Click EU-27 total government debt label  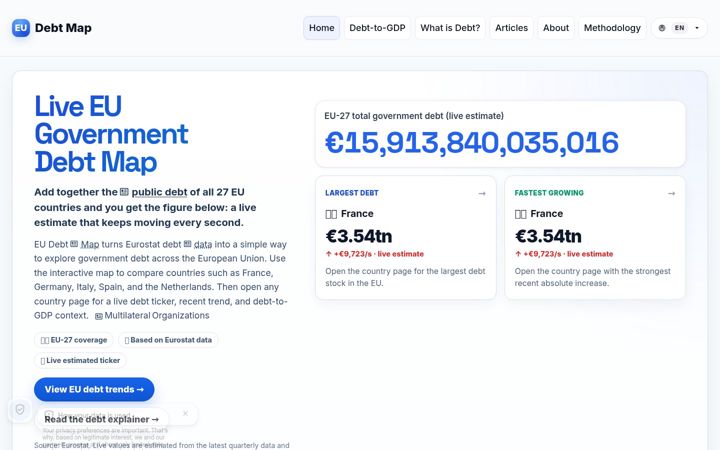[x=414, y=116]
